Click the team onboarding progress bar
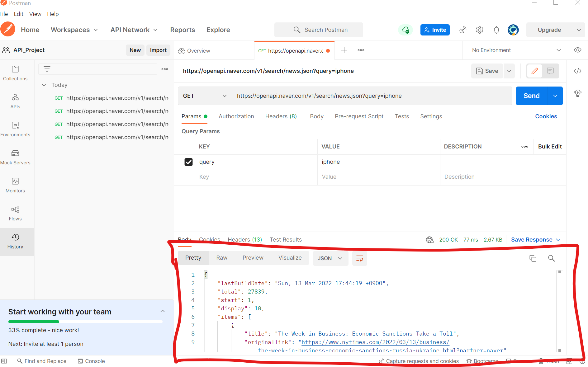This screenshot has width=588, height=367. [x=85, y=322]
